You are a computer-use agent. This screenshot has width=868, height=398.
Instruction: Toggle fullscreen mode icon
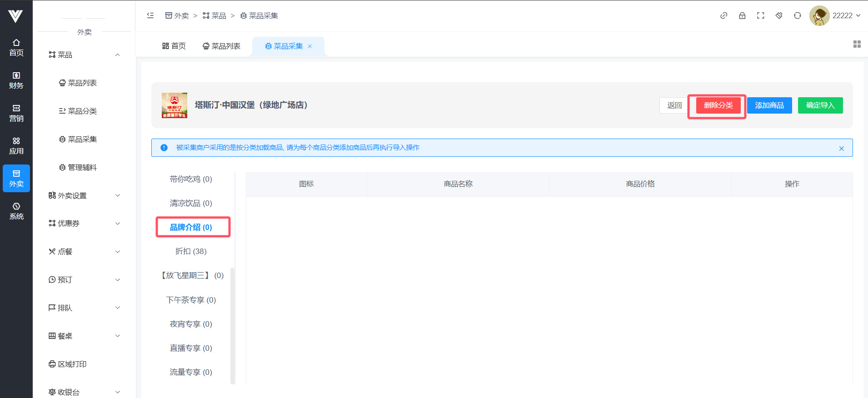(760, 15)
